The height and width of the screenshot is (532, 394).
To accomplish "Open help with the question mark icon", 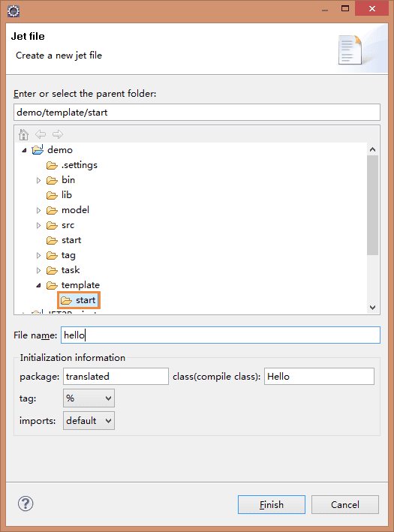I will (26, 503).
